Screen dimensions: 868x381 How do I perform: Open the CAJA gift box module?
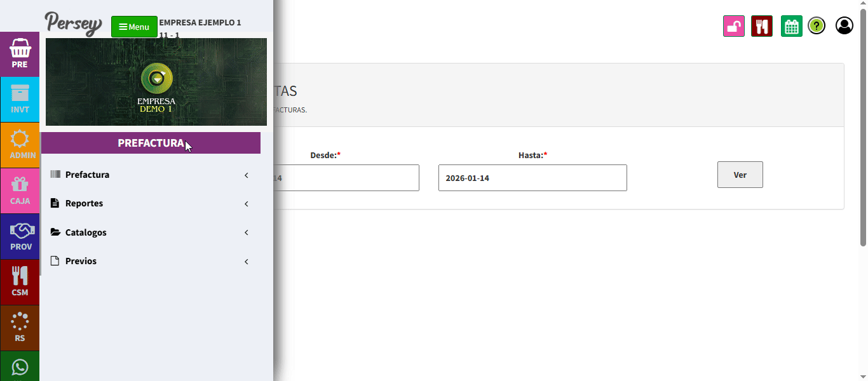pos(20,191)
